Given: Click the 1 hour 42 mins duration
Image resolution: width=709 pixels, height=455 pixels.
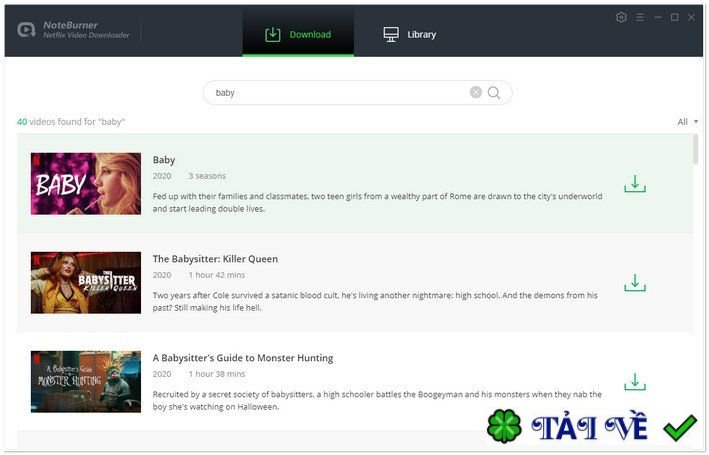Looking at the screenshot, I should [217, 275].
